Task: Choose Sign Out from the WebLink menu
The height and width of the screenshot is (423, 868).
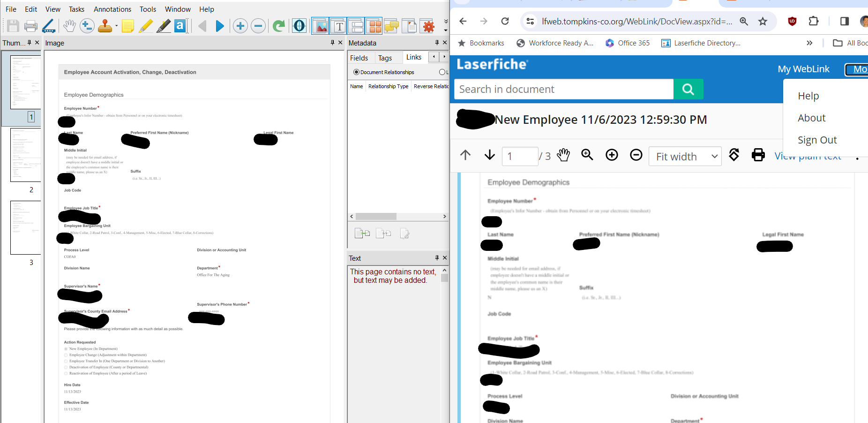Action: point(817,140)
